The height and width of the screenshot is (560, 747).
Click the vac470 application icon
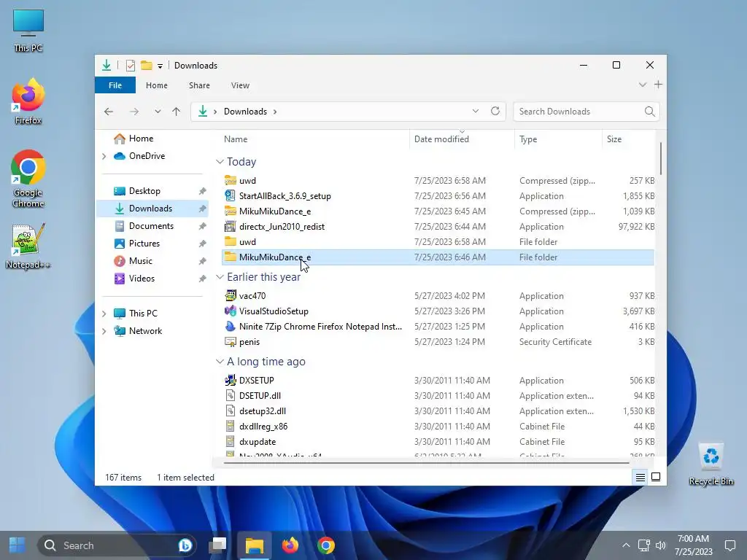click(231, 296)
